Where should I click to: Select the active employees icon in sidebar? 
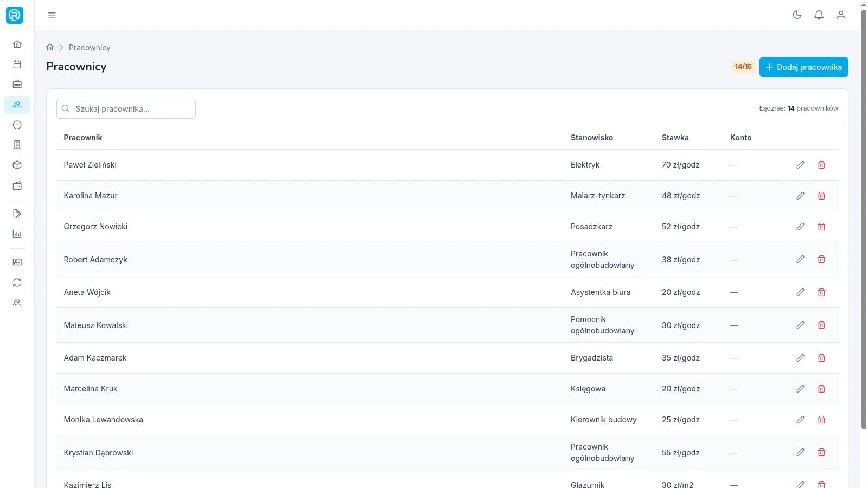point(17,105)
